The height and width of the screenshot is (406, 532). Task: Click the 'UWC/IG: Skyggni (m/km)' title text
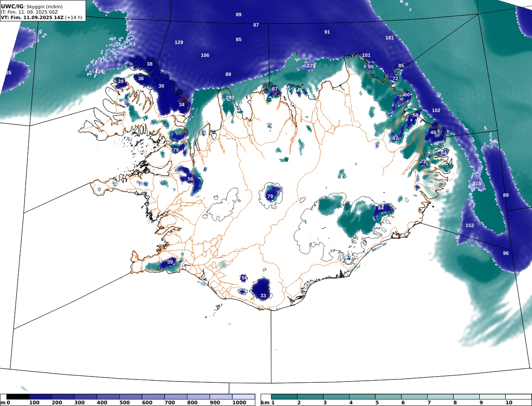(x=32, y=6)
